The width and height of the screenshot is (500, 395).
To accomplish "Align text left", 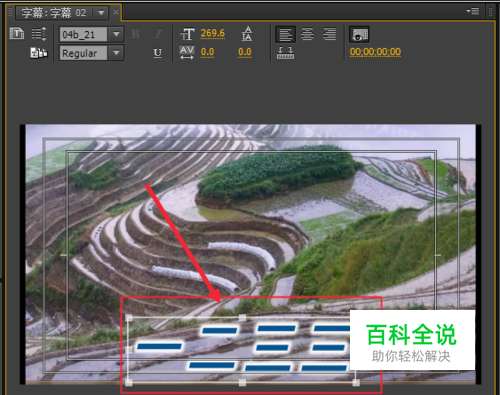I will (286, 34).
